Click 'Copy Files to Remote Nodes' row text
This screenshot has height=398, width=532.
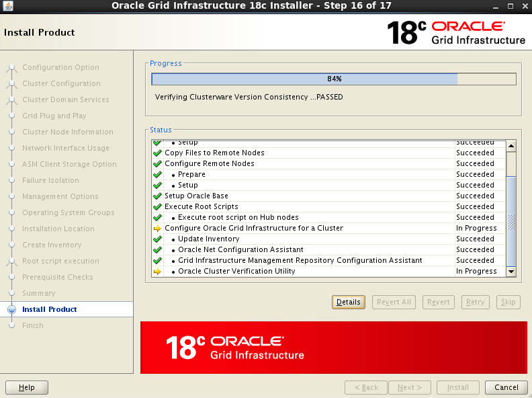[214, 153]
